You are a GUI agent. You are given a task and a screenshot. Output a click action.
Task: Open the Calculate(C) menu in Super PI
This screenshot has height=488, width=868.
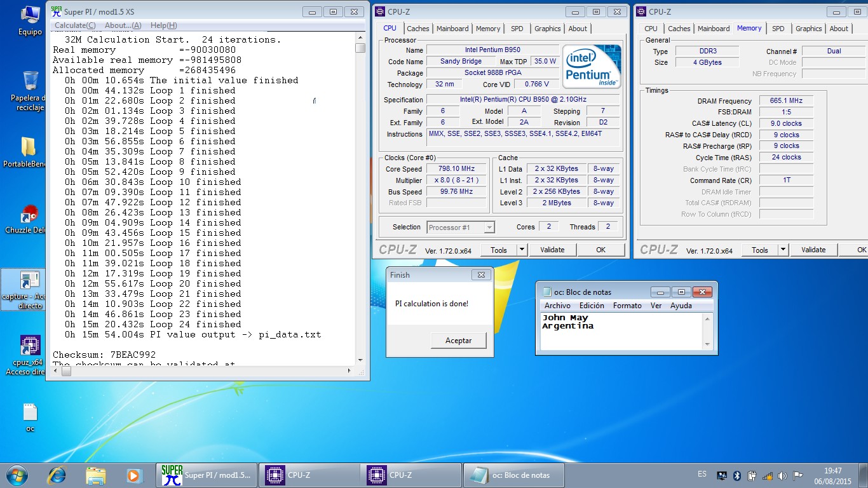click(75, 25)
